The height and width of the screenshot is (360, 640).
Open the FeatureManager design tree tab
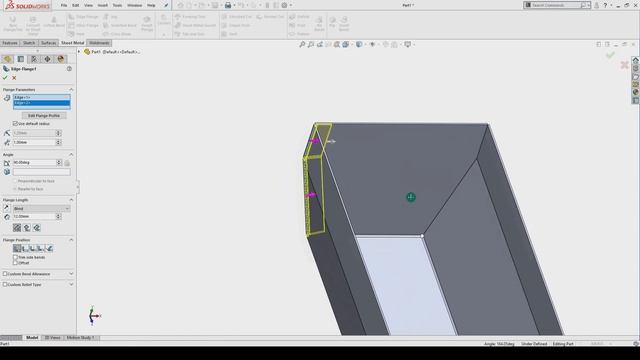tap(7, 59)
